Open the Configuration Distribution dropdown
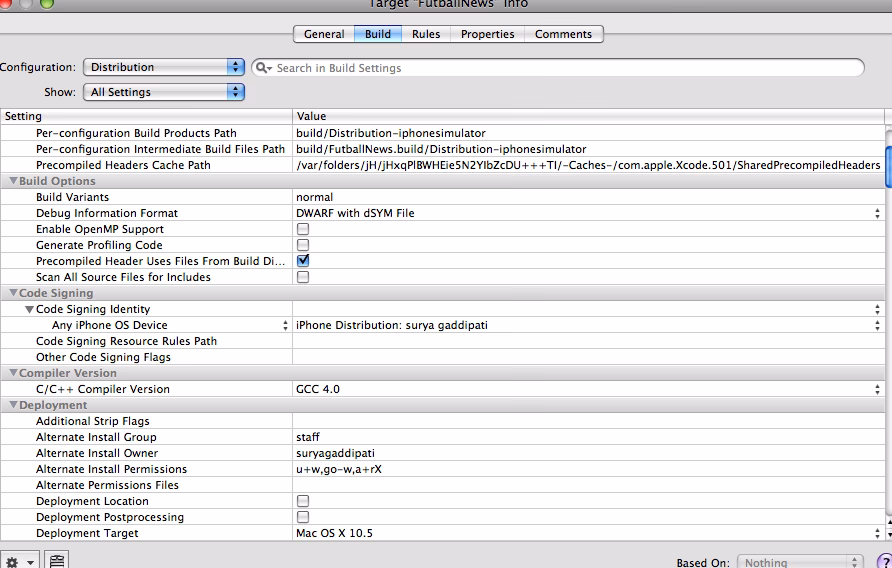This screenshot has width=892, height=568. pos(164,67)
